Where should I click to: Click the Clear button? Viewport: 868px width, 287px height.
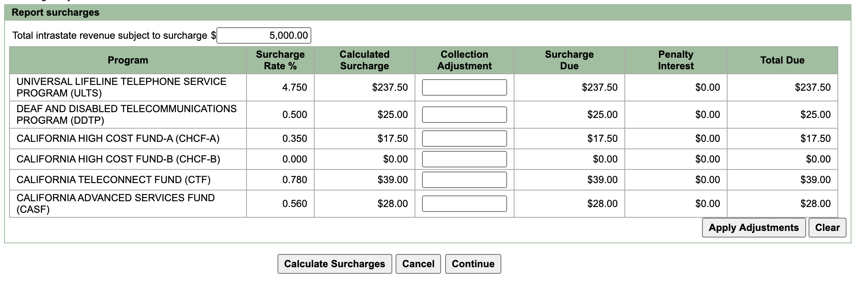coord(828,228)
